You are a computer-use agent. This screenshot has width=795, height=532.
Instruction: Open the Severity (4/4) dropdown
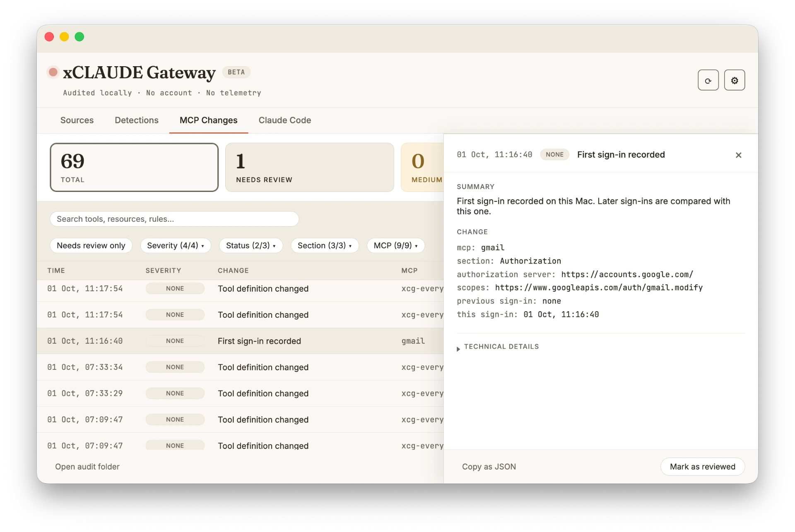click(x=176, y=246)
